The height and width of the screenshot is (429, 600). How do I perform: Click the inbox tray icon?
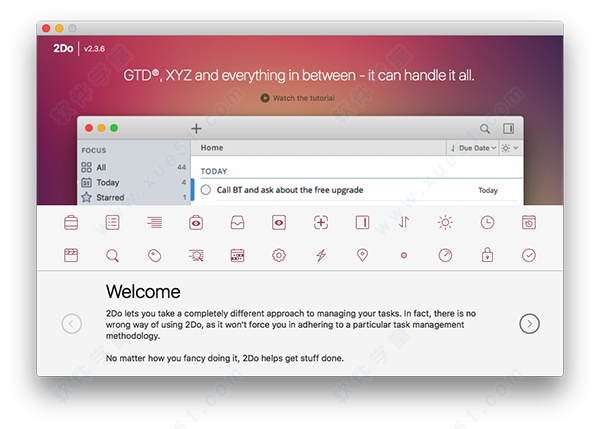pyautogui.click(x=237, y=222)
